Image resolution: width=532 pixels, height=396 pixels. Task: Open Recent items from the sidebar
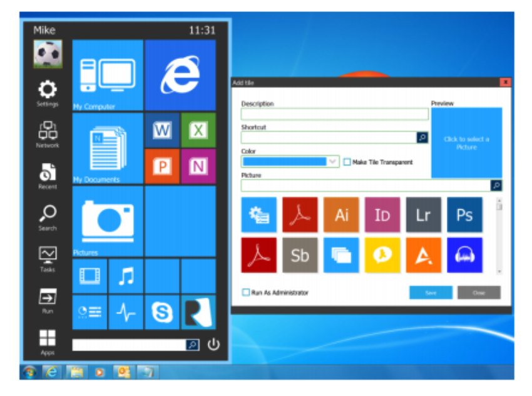tap(47, 170)
